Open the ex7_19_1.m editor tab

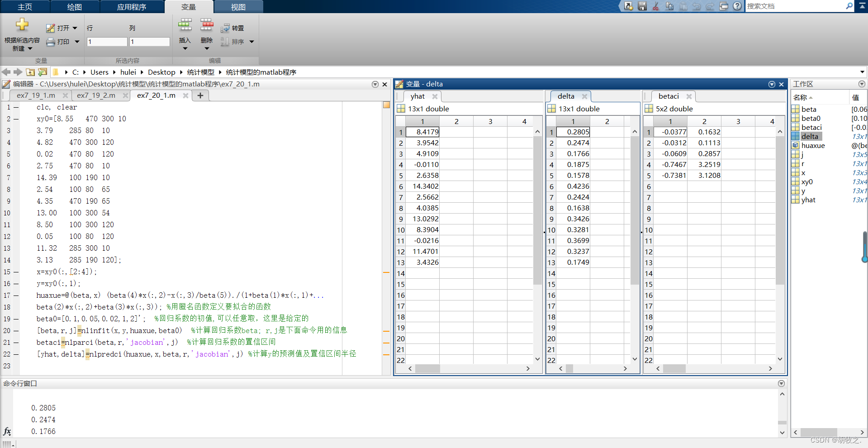click(x=36, y=95)
